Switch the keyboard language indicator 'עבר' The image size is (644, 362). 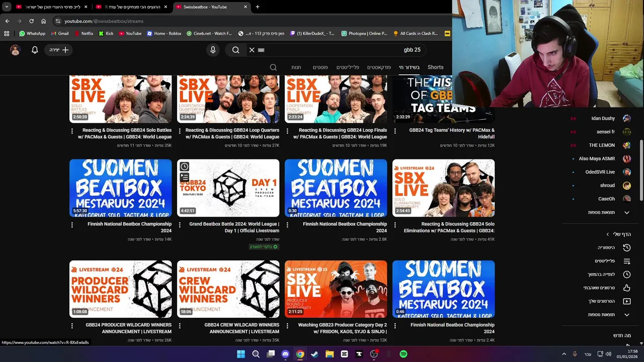coord(588,354)
